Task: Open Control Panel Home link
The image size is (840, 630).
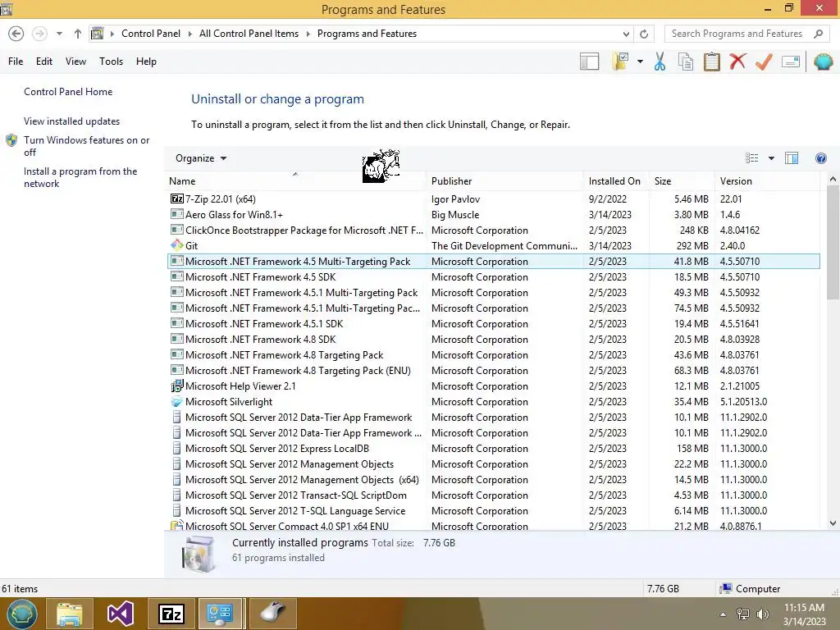Action: pyautogui.click(x=68, y=92)
